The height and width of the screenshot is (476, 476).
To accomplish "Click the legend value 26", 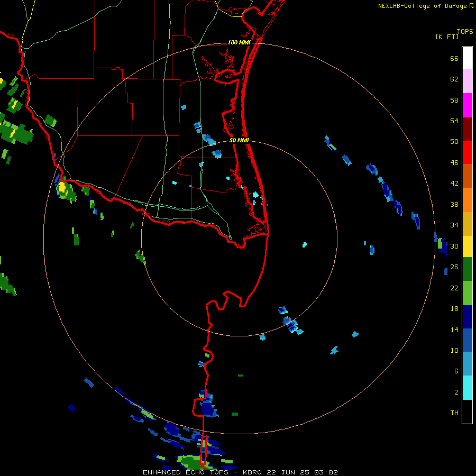I will tap(454, 267).
